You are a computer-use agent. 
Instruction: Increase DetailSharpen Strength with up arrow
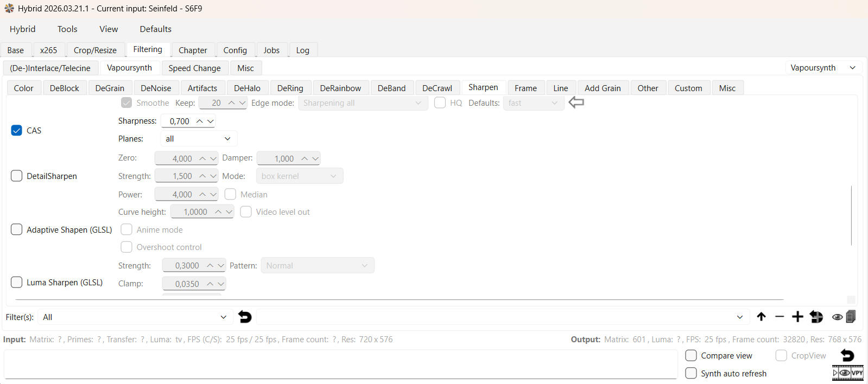coord(202,176)
